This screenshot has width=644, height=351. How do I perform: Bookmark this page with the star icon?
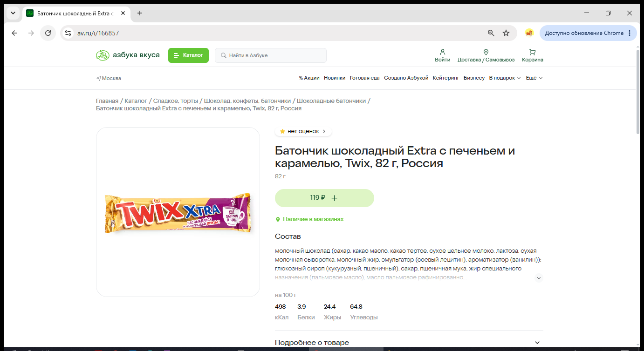click(x=506, y=33)
